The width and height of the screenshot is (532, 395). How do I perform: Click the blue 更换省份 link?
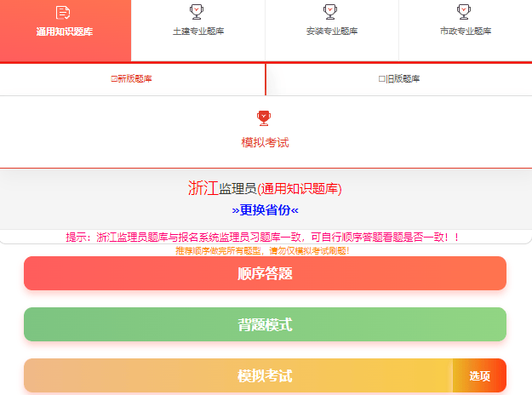(x=266, y=210)
